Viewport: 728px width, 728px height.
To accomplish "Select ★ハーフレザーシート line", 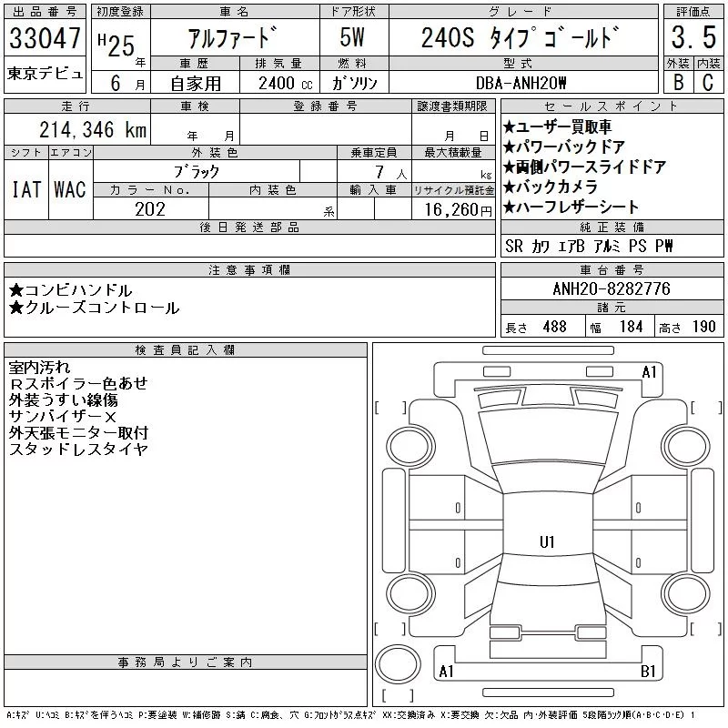I will (571, 207).
